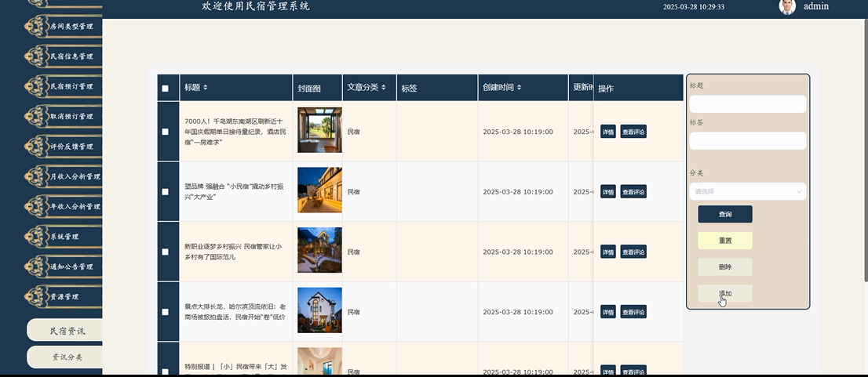Viewport: 868px width, 377px height.
Task: Check the row 特别报道 小民宿
Action: [x=165, y=372]
